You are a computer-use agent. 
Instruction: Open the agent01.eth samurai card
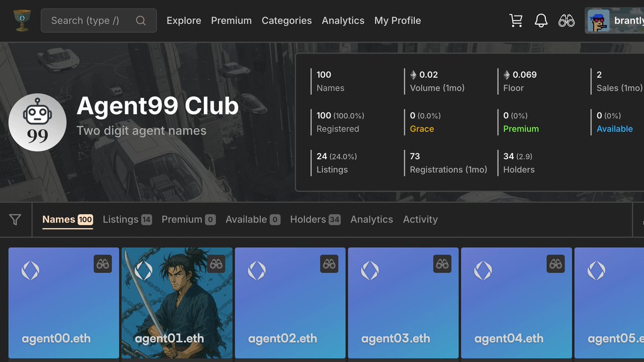pos(177,303)
